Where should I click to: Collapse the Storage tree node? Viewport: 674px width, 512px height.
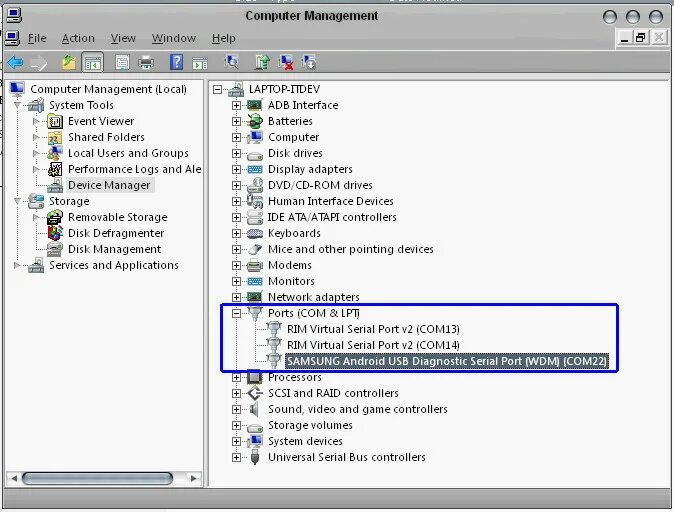point(17,201)
